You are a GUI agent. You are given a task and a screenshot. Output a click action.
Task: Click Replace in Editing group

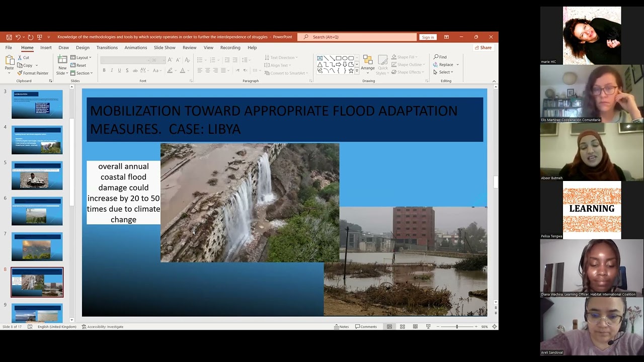[x=443, y=65]
